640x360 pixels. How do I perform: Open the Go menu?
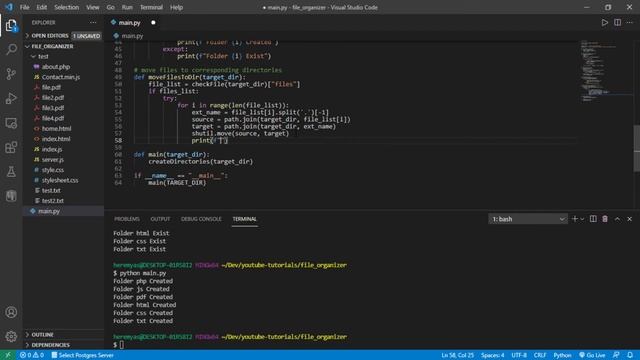point(111,7)
